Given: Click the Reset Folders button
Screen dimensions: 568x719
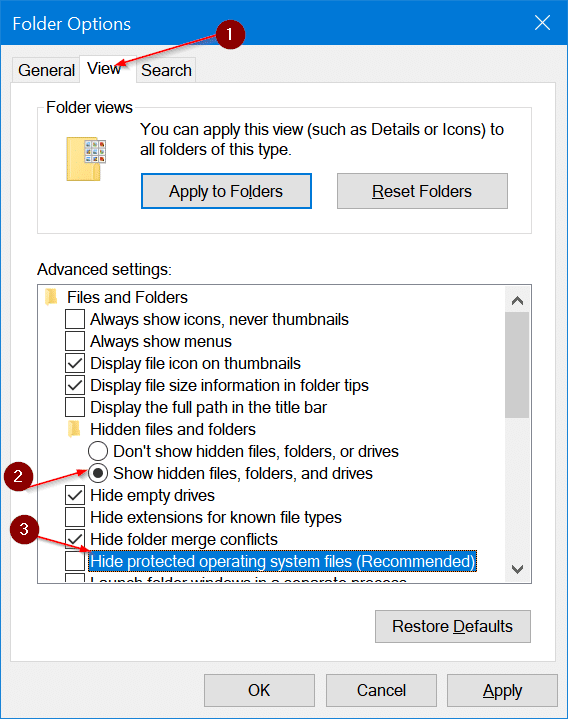Looking at the screenshot, I should tap(422, 191).
